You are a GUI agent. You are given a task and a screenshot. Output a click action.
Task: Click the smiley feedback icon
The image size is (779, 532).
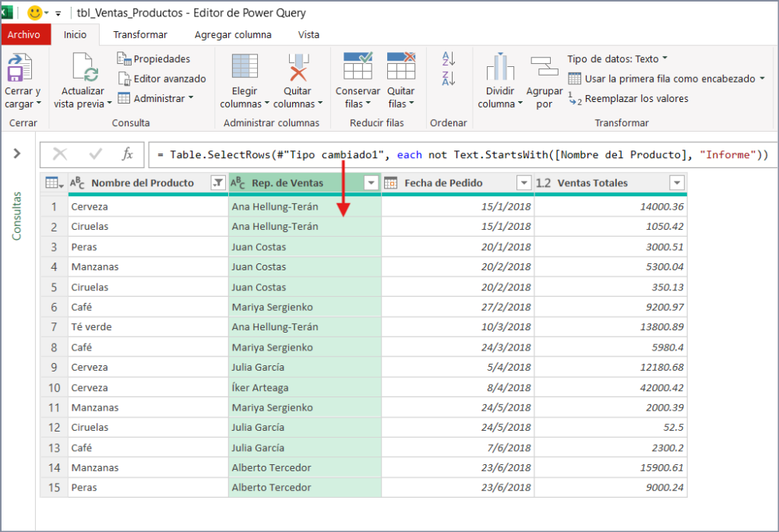(35, 12)
